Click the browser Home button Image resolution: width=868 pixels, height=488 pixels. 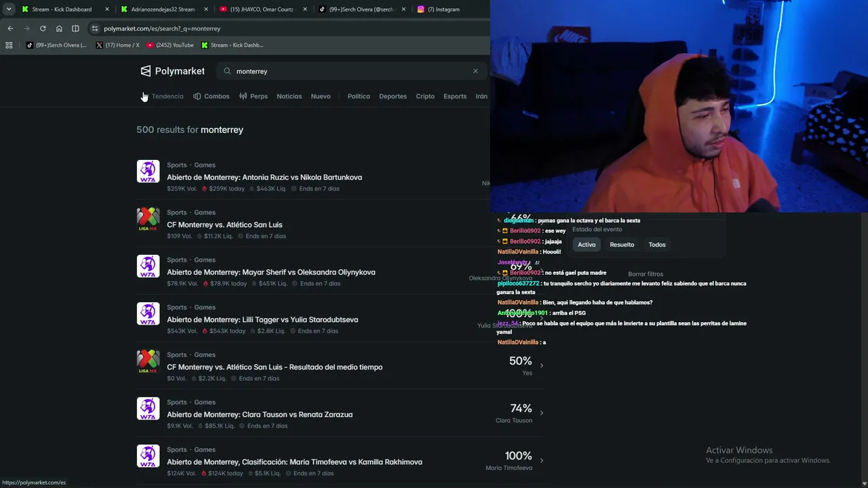tap(59, 28)
